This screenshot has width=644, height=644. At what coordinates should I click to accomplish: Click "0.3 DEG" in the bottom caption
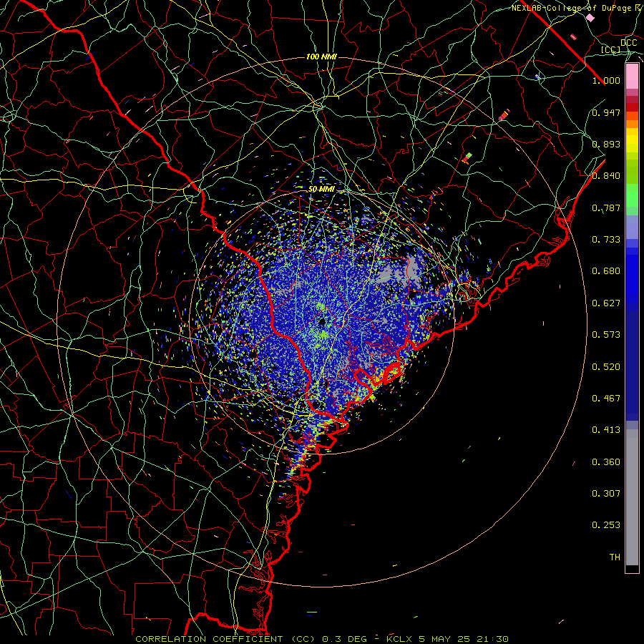pos(344,639)
